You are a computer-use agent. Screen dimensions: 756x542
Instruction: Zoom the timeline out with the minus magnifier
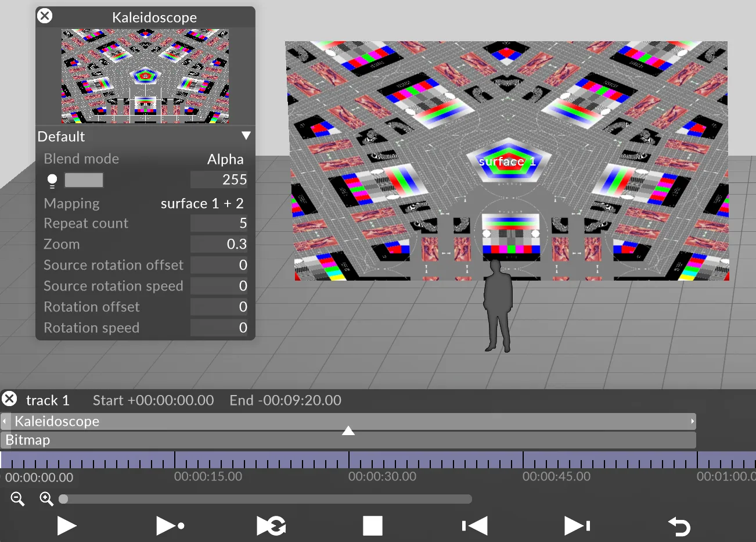click(x=17, y=498)
